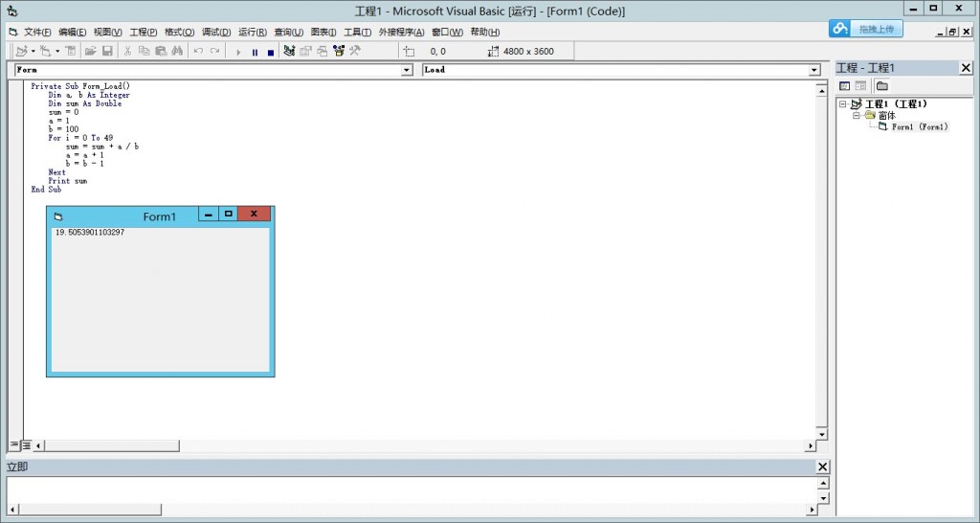Collapse the 窗体 folder tree node
This screenshot has width=980, height=523.
click(x=857, y=115)
